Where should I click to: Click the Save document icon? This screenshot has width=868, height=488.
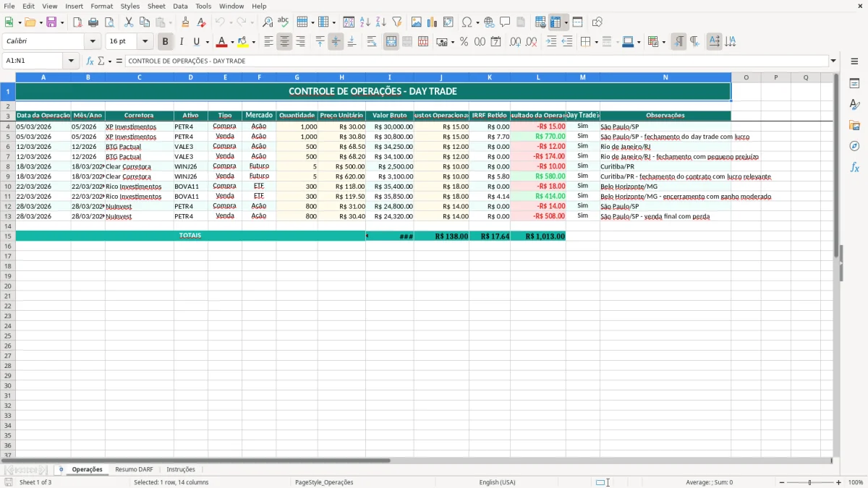click(51, 22)
